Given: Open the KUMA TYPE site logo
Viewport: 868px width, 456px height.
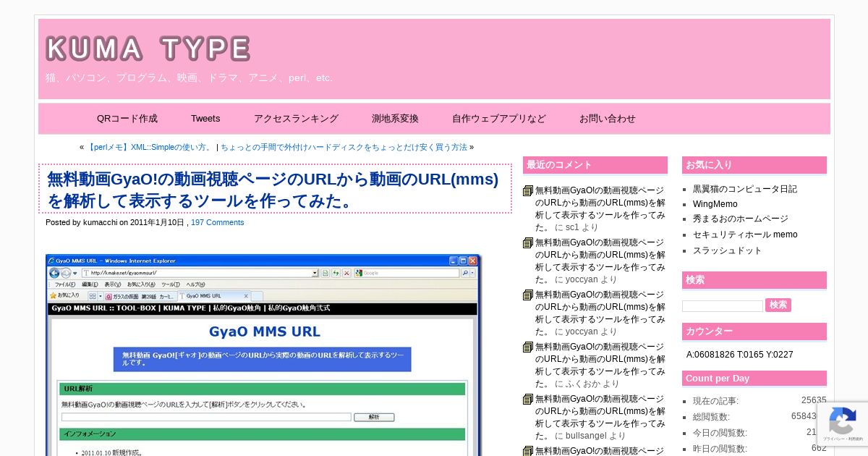Looking at the screenshot, I should click(x=148, y=48).
